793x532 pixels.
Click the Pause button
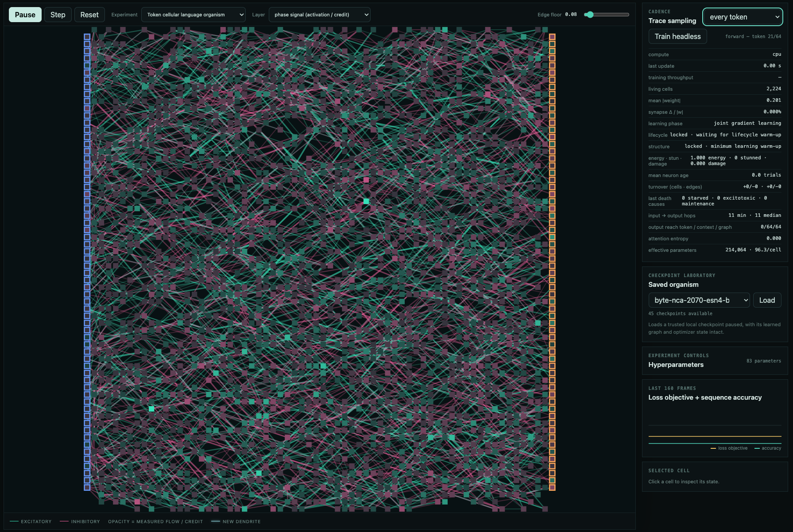point(25,15)
